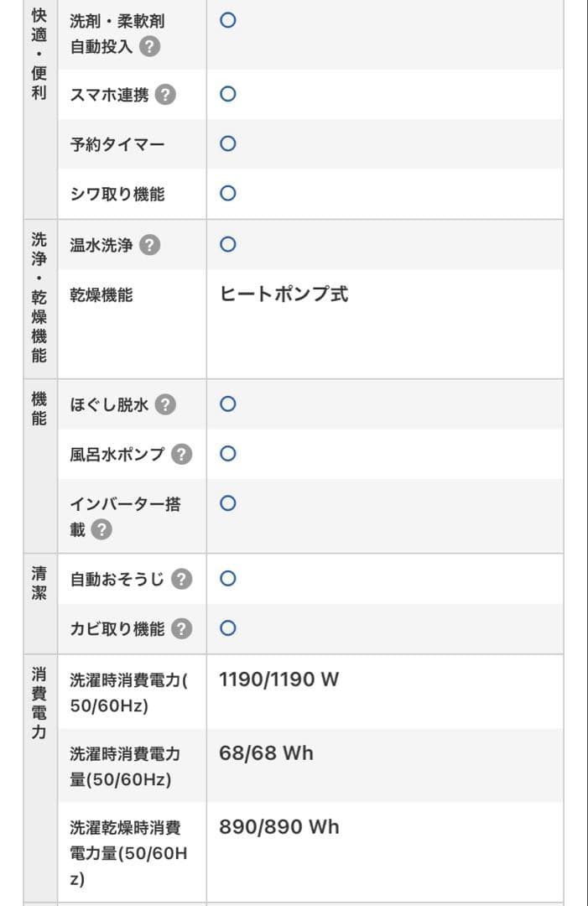Click the 温水洗浄 help icon

(149, 245)
